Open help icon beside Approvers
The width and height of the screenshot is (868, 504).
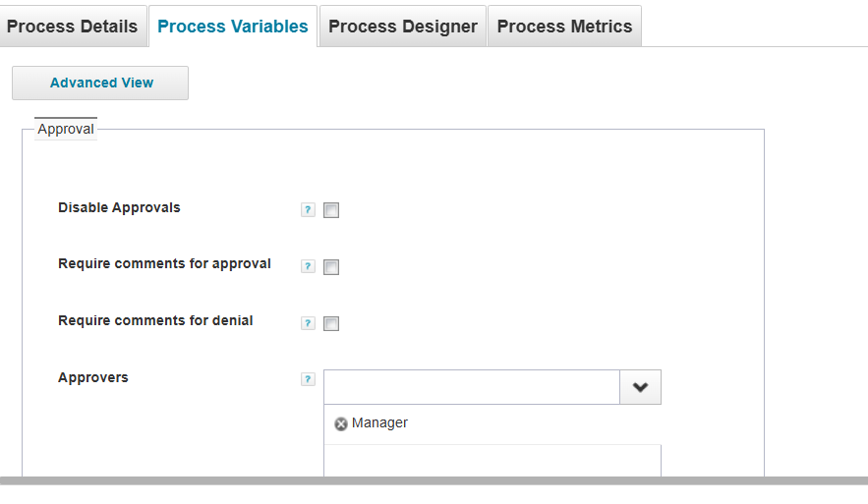[x=308, y=379]
